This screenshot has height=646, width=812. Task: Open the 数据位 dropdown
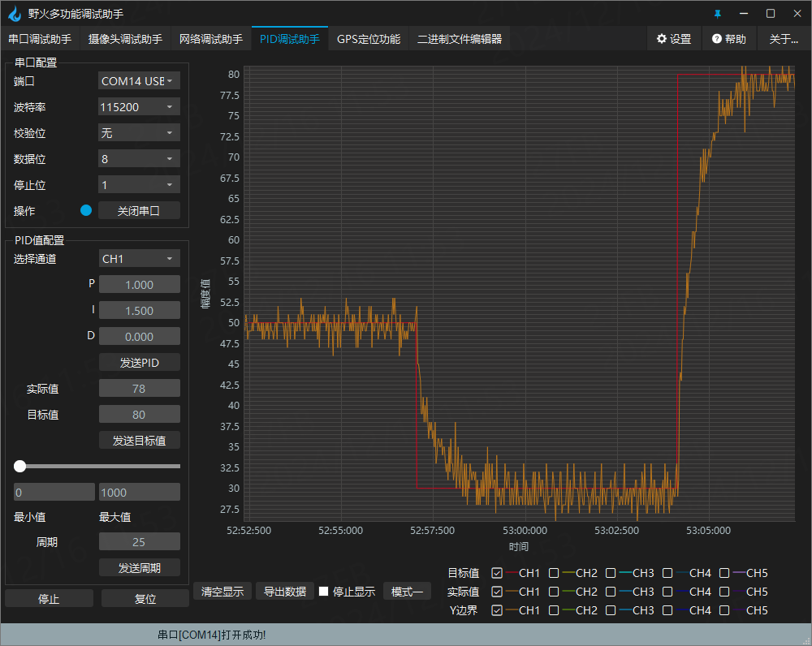coord(139,158)
